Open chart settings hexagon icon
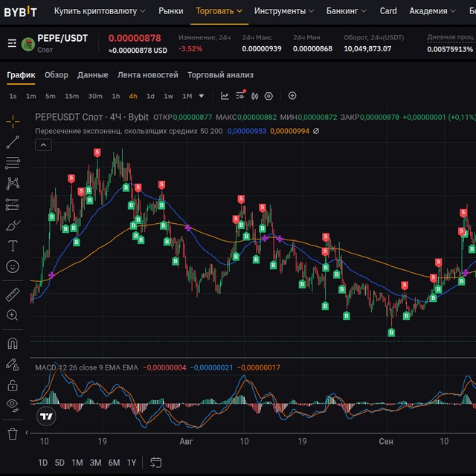Image resolution: width=476 pixels, height=476 pixels. point(268,96)
